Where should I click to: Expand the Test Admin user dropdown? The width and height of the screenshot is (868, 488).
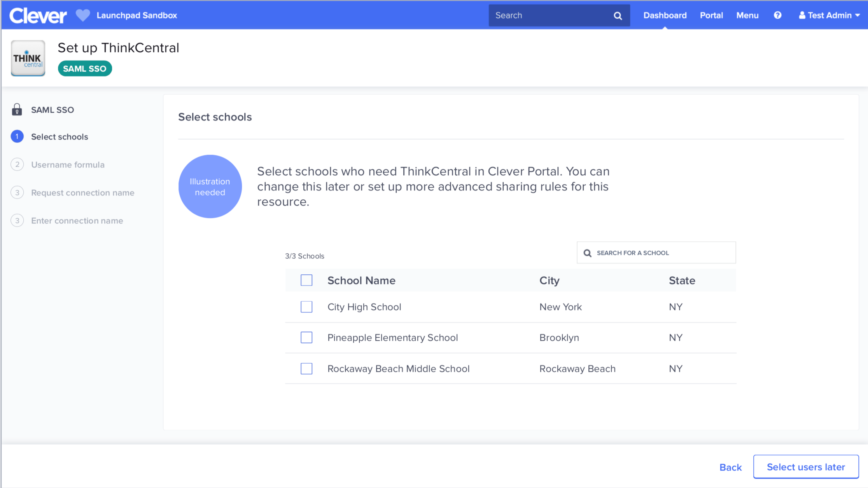(x=829, y=15)
